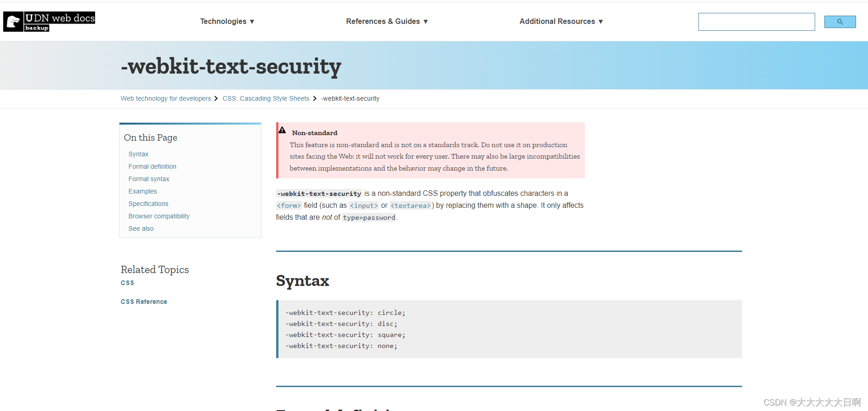Click the '-webkit-text-security: disc;' code line
Screen dimensions: 868x411
click(341, 324)
